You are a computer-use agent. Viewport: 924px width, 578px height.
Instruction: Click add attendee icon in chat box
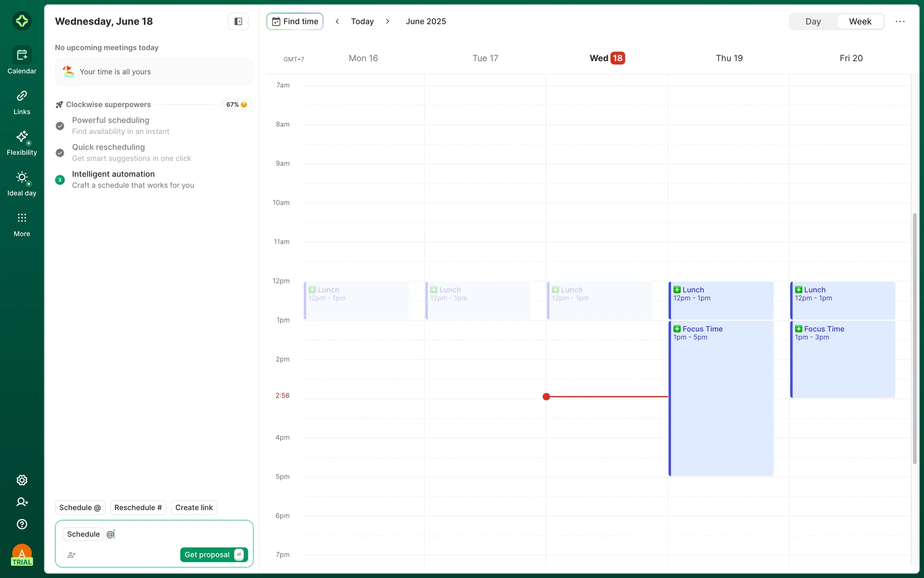71,555
